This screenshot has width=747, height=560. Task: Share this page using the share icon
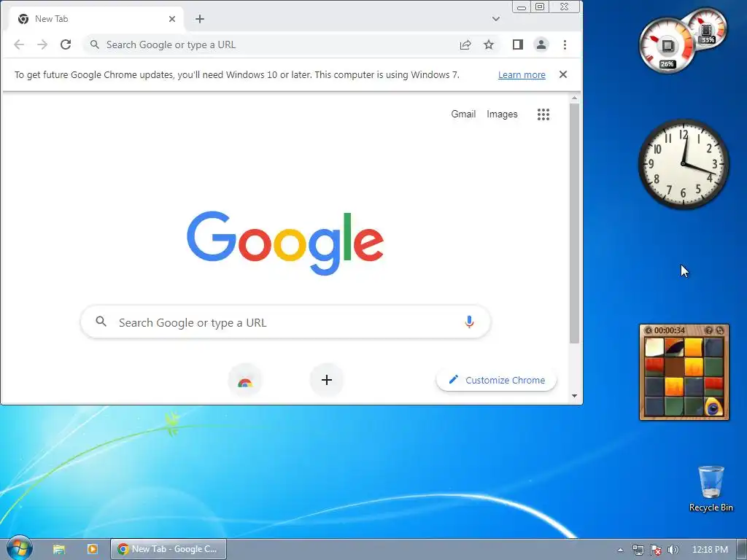click(x=465, y=44)
